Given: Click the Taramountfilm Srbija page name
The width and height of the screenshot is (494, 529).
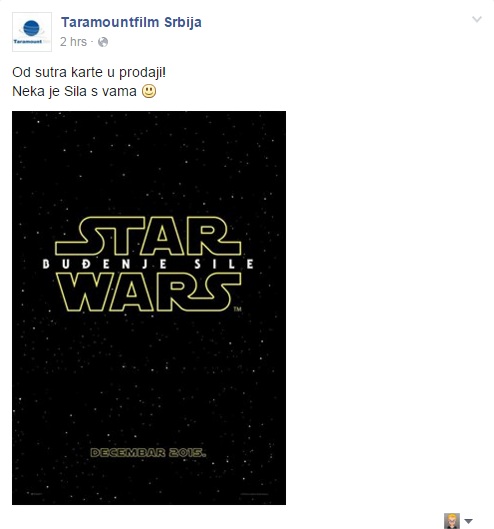Looking at the screenshot, I should tap(131, 22).
